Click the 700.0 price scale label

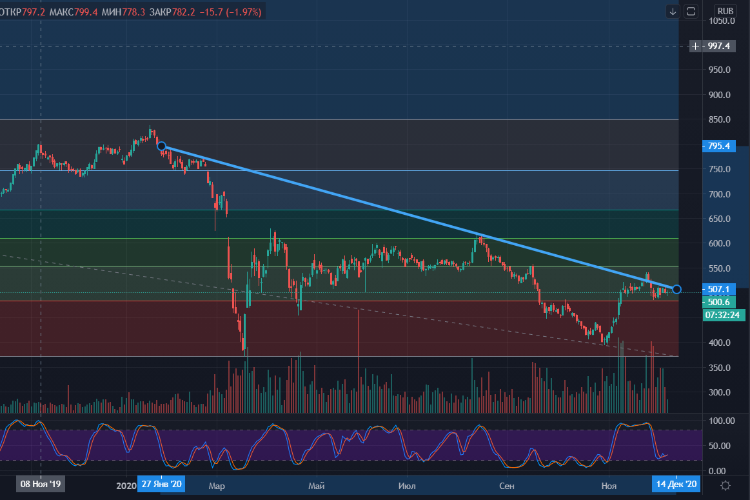(x=720, y=194)
